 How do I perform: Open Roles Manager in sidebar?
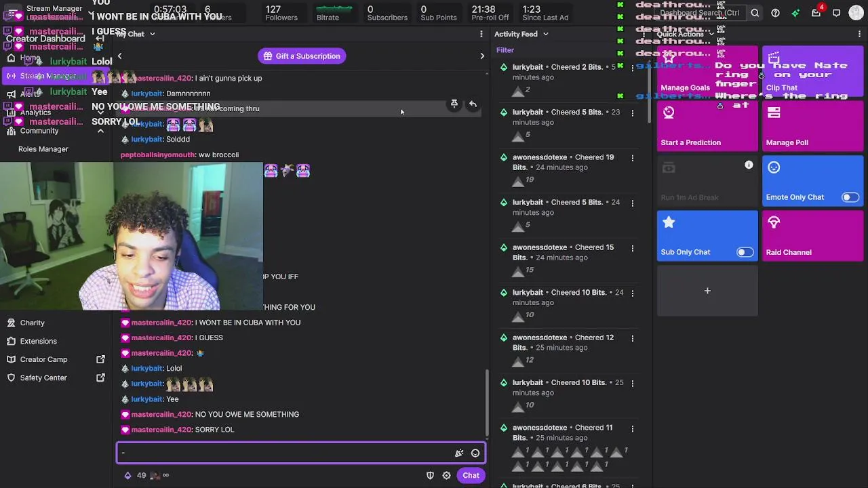[43, 149]
